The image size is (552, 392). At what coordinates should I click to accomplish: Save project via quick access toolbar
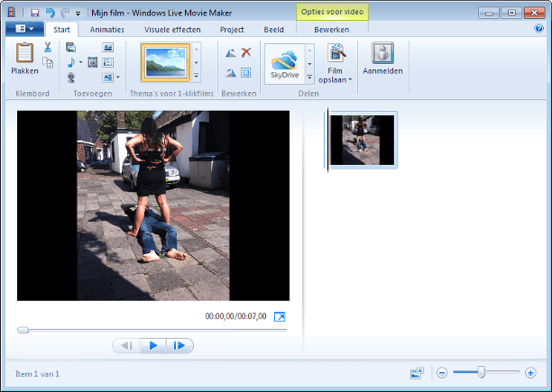pyautogui.click(x=34, y=13)
